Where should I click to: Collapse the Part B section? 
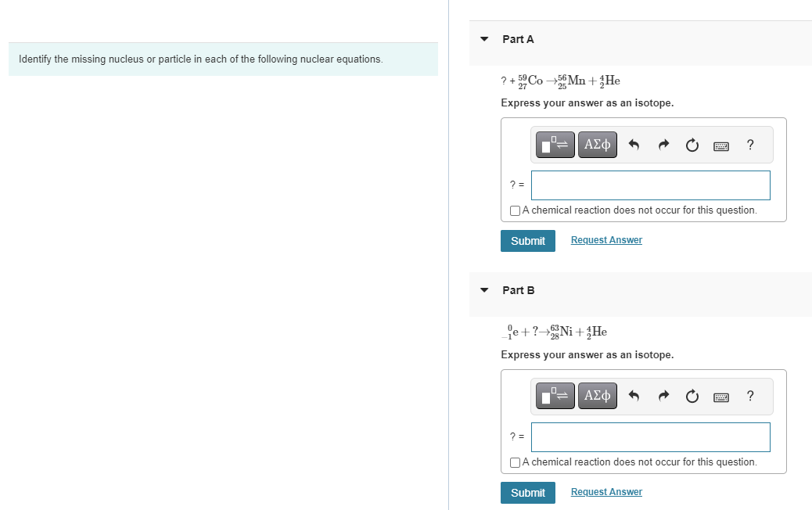coord(483,289)
